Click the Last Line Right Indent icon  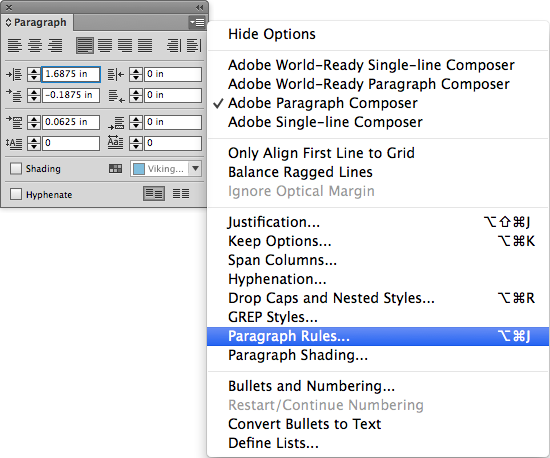[116, 96]
